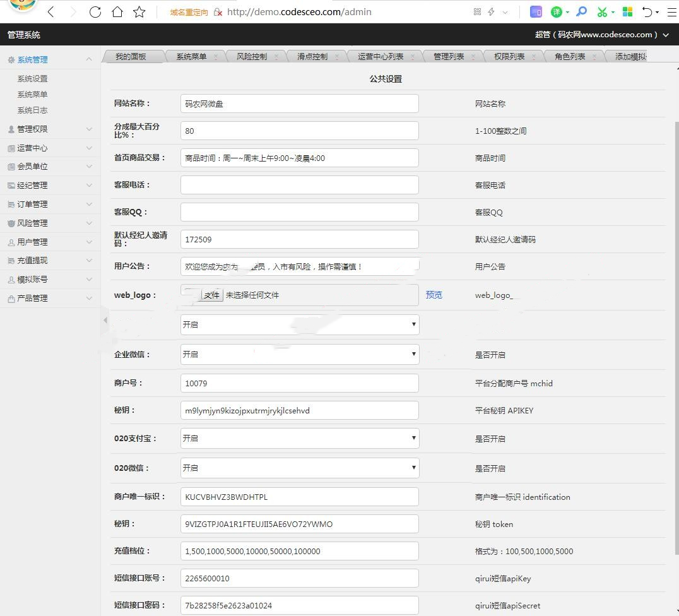The width and height of the screenshot is (679, 616).
Task: Open the 020微信 status dropdown
Action: (x=299, y=468)
